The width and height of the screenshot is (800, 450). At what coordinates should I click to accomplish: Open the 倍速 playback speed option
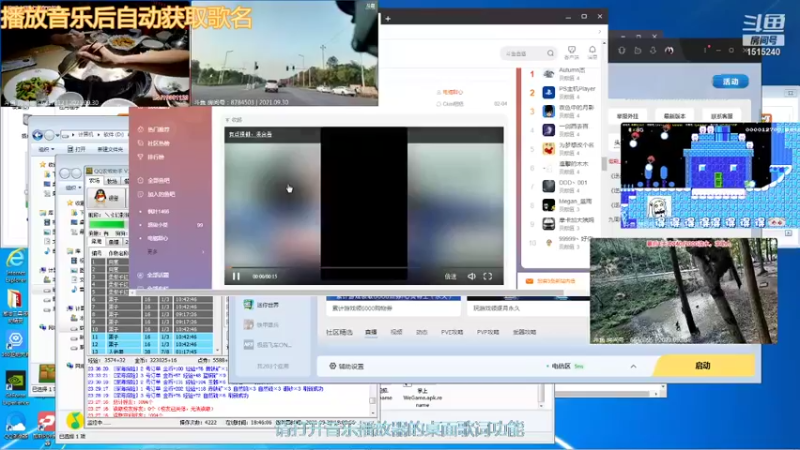451,277
